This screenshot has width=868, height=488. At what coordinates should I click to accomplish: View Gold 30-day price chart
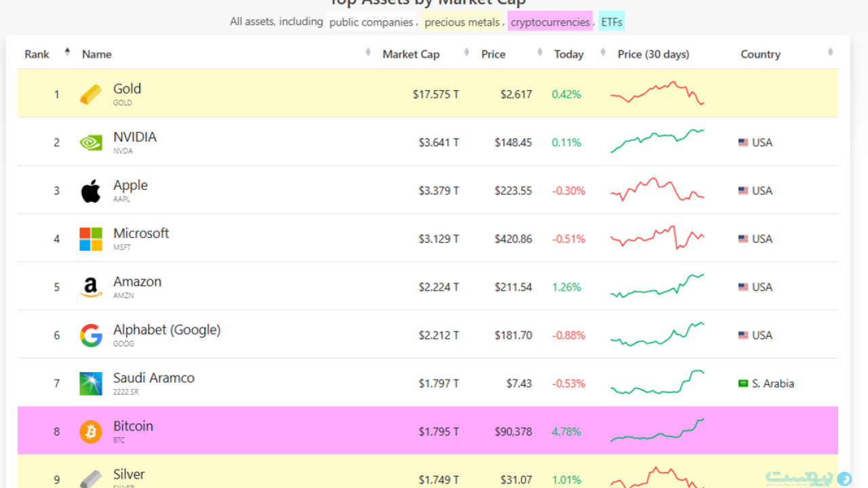click(657, 94)
